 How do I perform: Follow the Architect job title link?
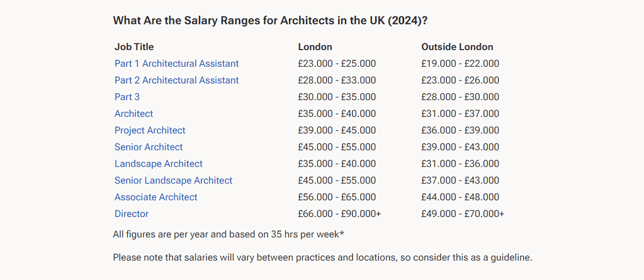click(133, 114)
